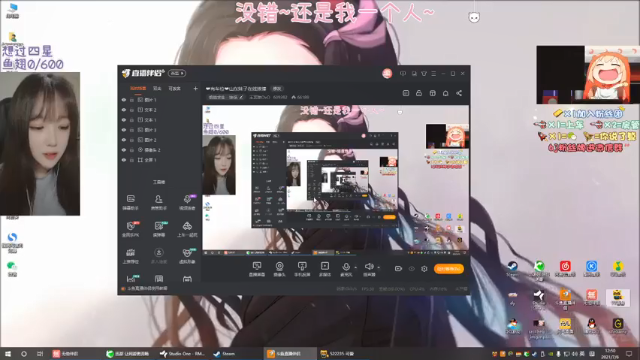Screen dimensions: 640x360
Task: Open the podium ranking tool in toolbox
Action: (131, 256)
